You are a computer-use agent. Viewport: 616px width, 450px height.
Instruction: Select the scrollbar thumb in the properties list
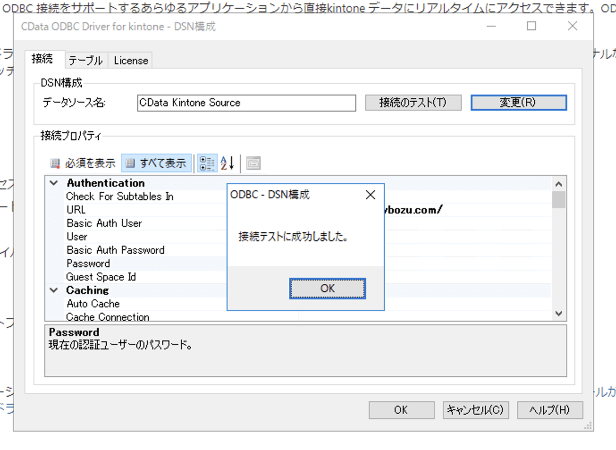tap(558, 200)
